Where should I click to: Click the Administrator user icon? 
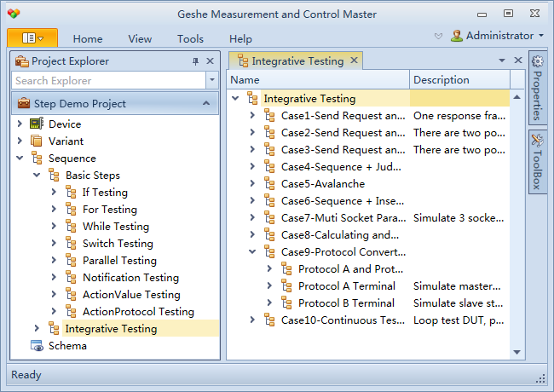pos(457,36)
